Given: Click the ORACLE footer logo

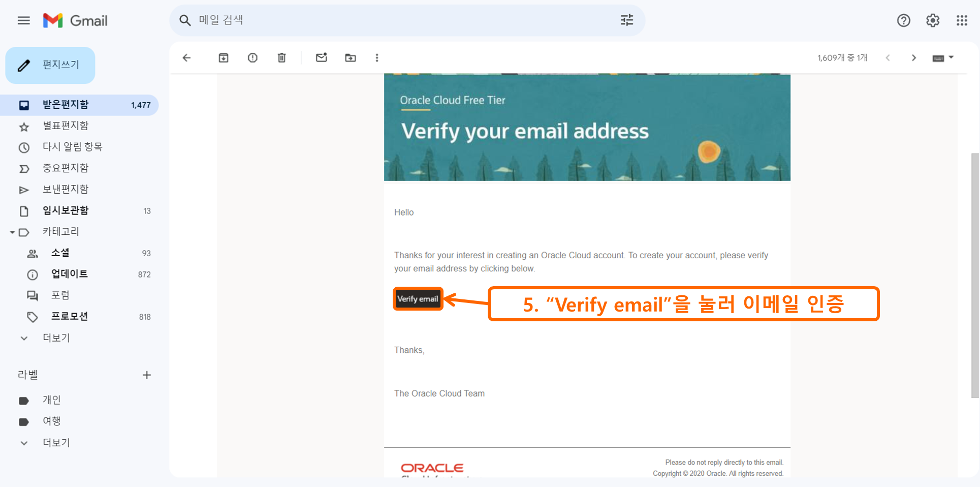Looking at the screenshot, I should [x=432, y=468].
